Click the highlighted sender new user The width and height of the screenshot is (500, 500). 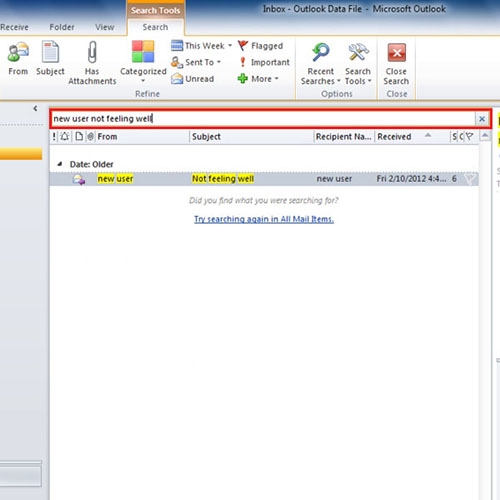pos(115,179)
